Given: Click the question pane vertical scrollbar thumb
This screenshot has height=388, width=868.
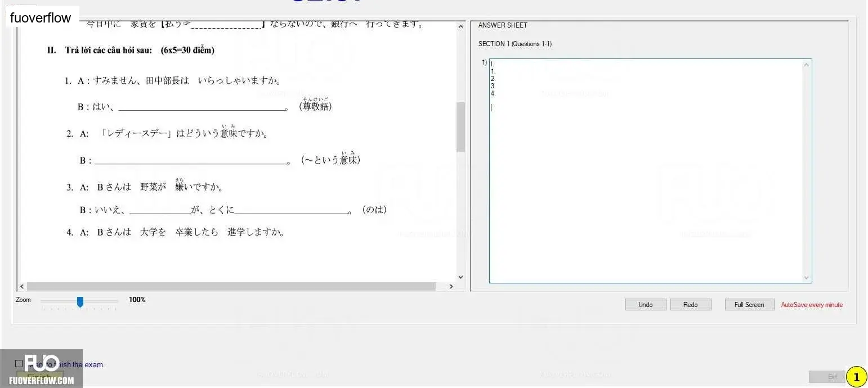Looking at the screenshot, I should click(460, 127).
